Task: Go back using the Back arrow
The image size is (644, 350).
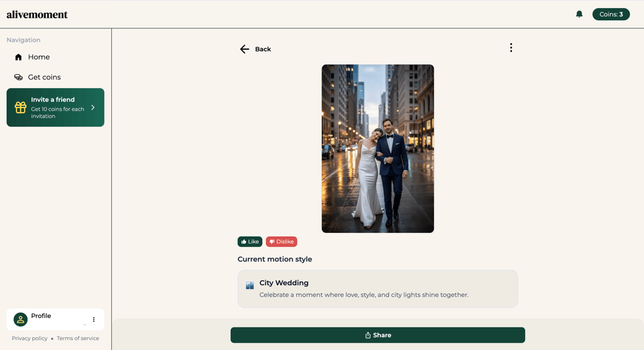Action: (x=245, y=49)
